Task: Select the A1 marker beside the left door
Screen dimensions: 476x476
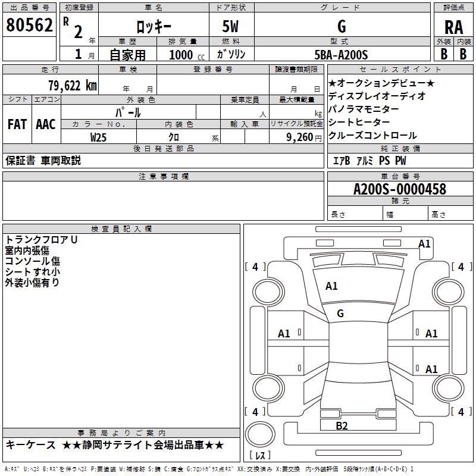Action: pyautogui.click(x=284, y=334)
